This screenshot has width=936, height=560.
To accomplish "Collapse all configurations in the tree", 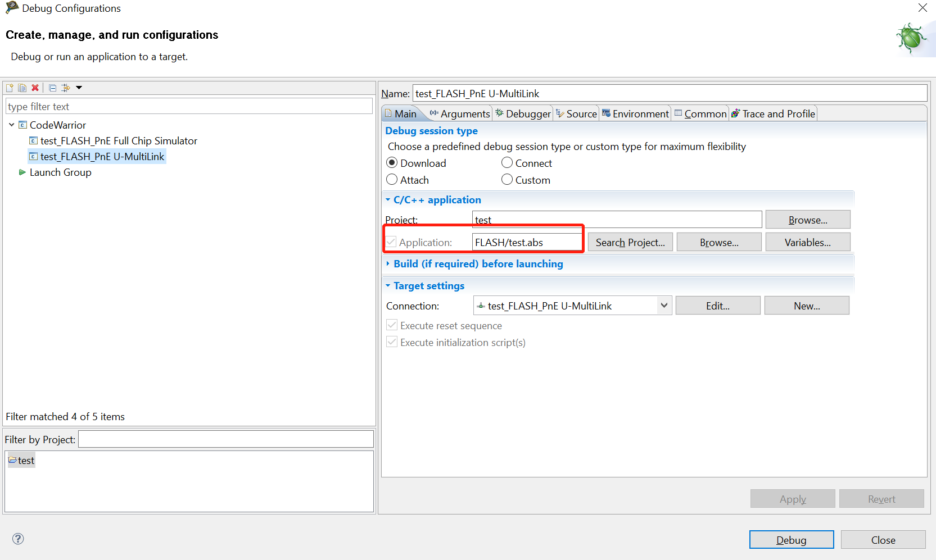I will pos(52,88).
